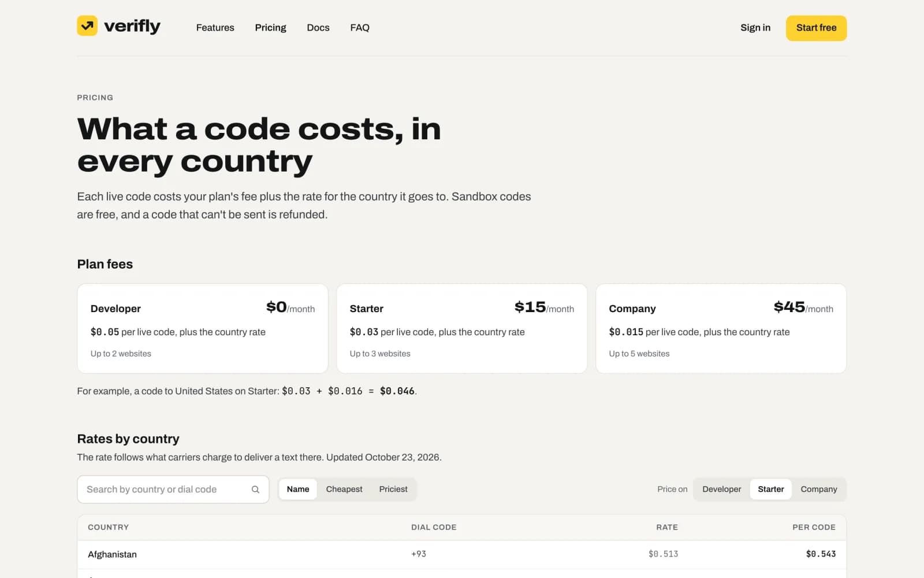This screenshot has height=578, width=924.
Task: Click the verifly wordmark text
Action: click(132, 27)
